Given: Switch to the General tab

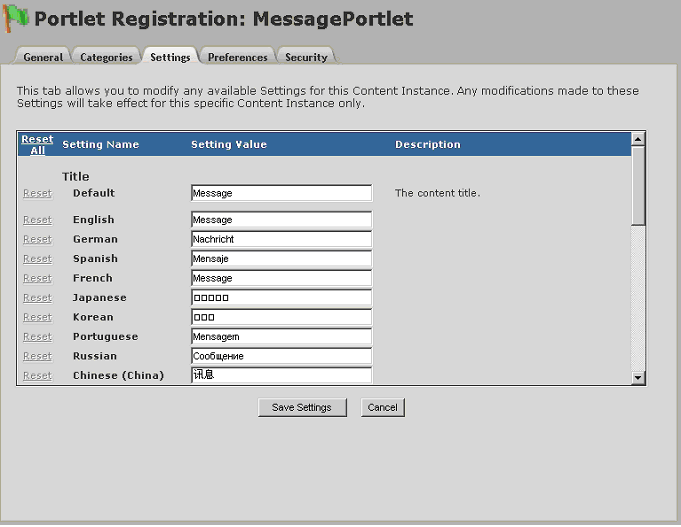Looking at the screenshot, I should pos(43,57).
